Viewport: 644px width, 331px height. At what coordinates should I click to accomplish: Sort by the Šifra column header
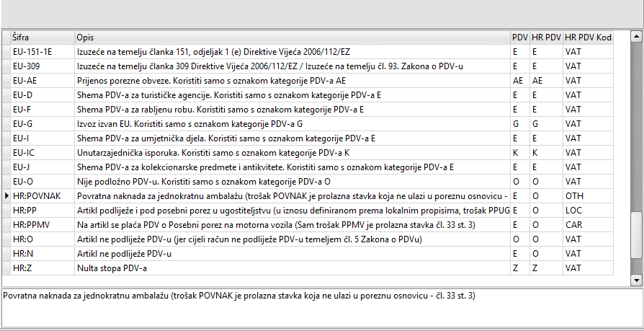coord(42,36)
